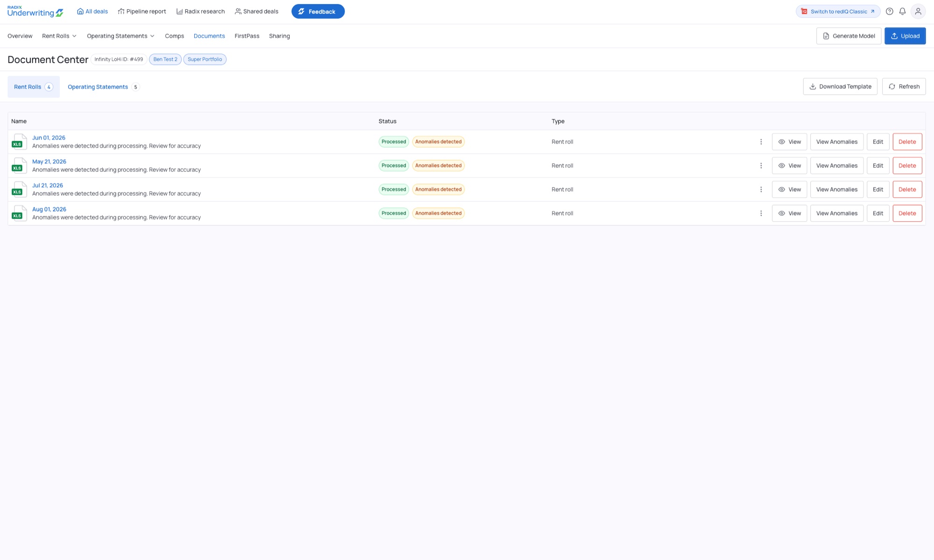Viewport: 934px width, 560px height.
Task: Expand the Rent Rolls dropdown menu
Action: 59,36
